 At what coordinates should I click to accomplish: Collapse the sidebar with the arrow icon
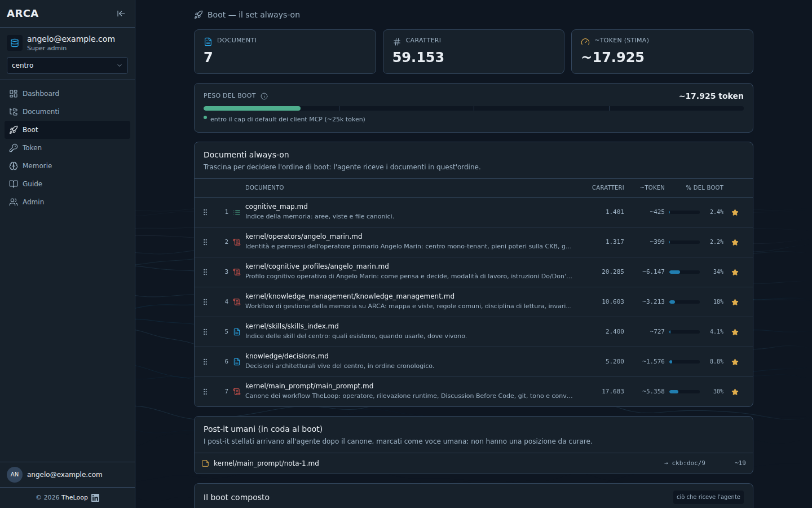pyautogui.click(x=121, y=14)
